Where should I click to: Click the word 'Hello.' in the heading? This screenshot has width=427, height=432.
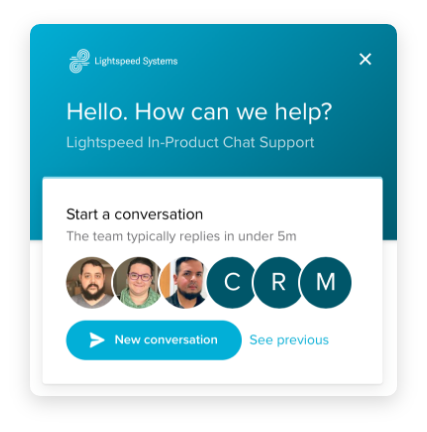point(97,111)
